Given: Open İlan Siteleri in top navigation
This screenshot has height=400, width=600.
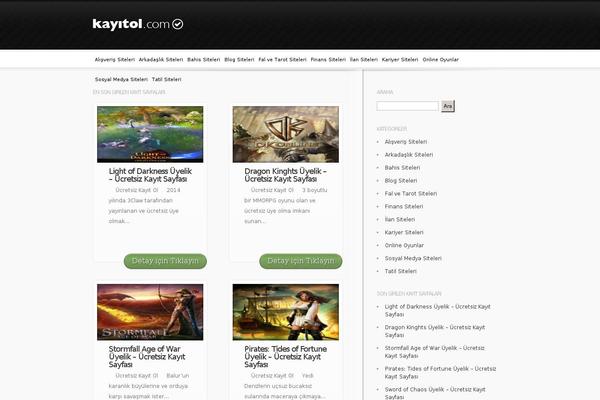Looking at the screenshot, I should click(364, 60).
